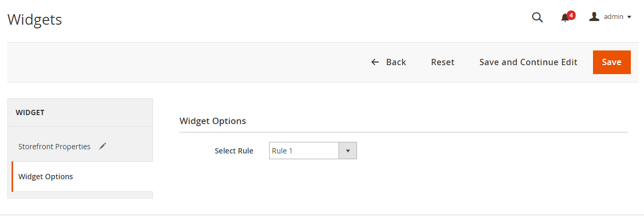Click the Rule 1 combo box
Screen dimensions: 644x216
pyautogui.click(x=304, y=151)
